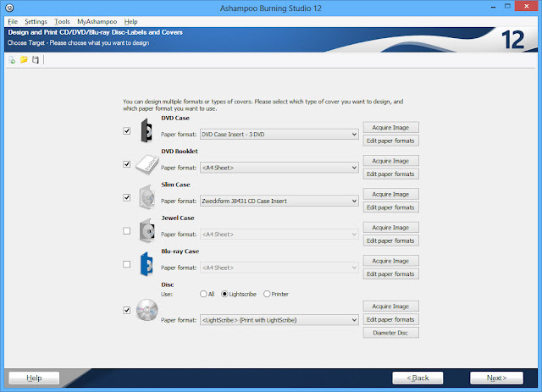Click the Jewel Case icon
542x392 pixels.
(x=147, y=230)
